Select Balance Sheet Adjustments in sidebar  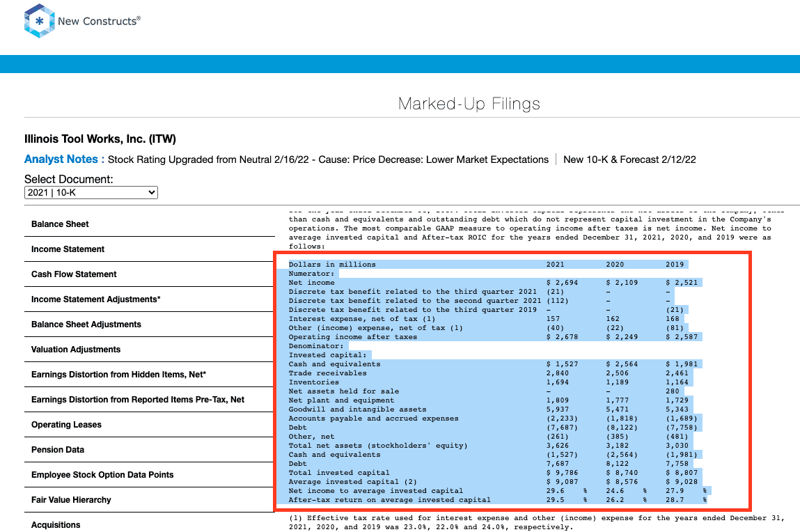pos(86,324)
